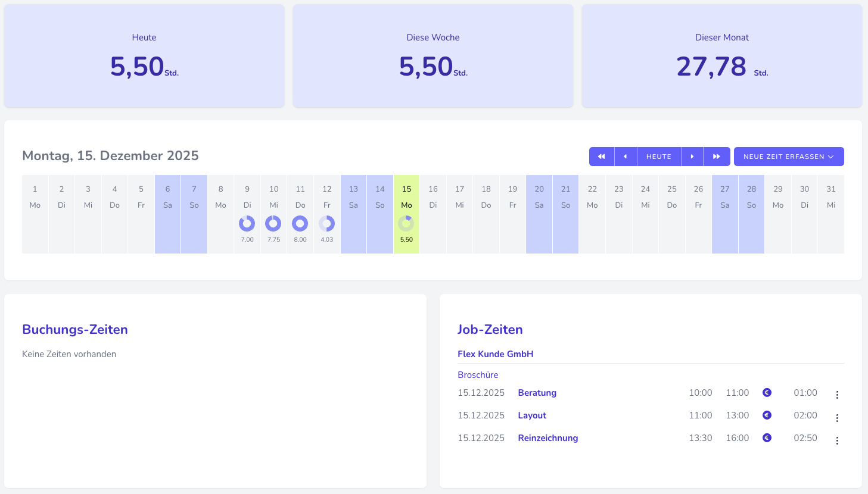Click the Broschüre project link
This screenshot has width=868, height=494.
click(477, 374)
